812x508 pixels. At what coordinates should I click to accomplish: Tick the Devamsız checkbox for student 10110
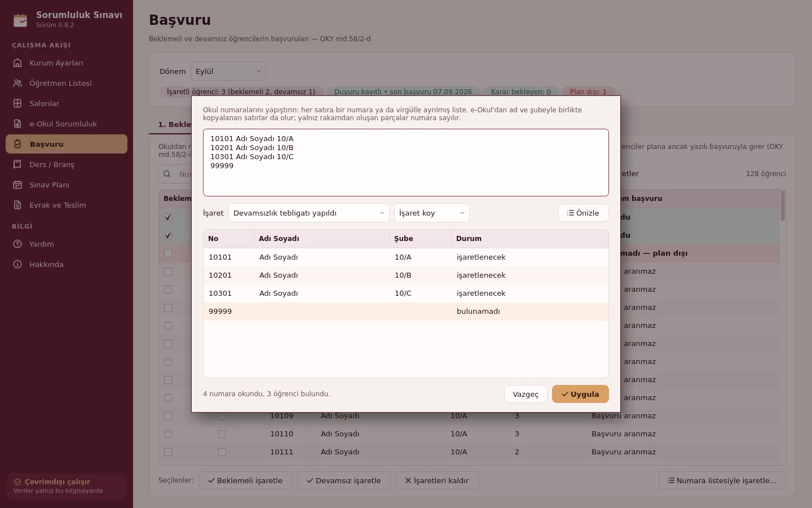pyautogui.click(x=222, y=434)
